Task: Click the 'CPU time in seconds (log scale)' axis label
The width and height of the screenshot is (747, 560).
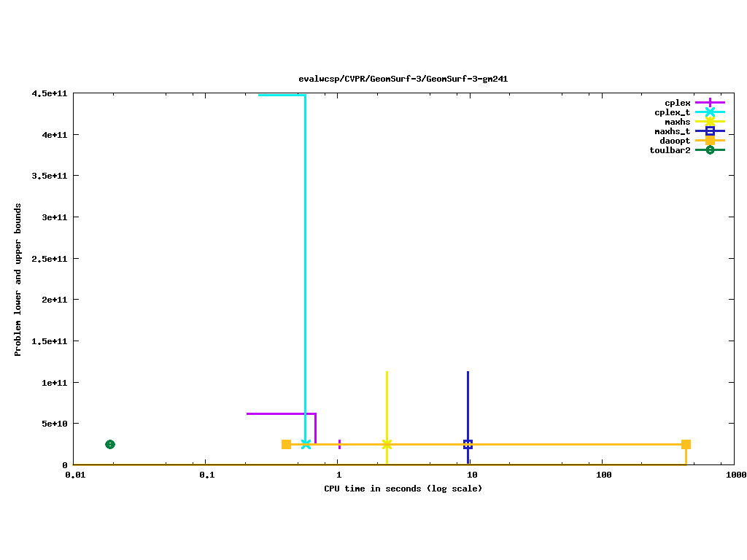Action: 403,488
